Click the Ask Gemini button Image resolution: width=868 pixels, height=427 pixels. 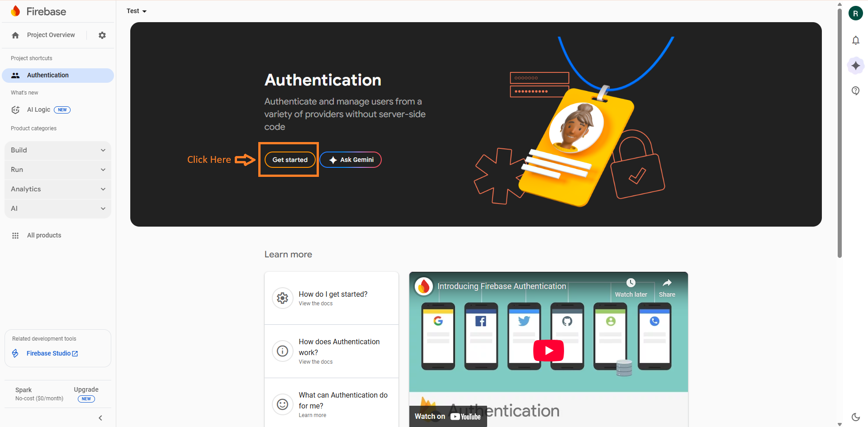point(351,160)
